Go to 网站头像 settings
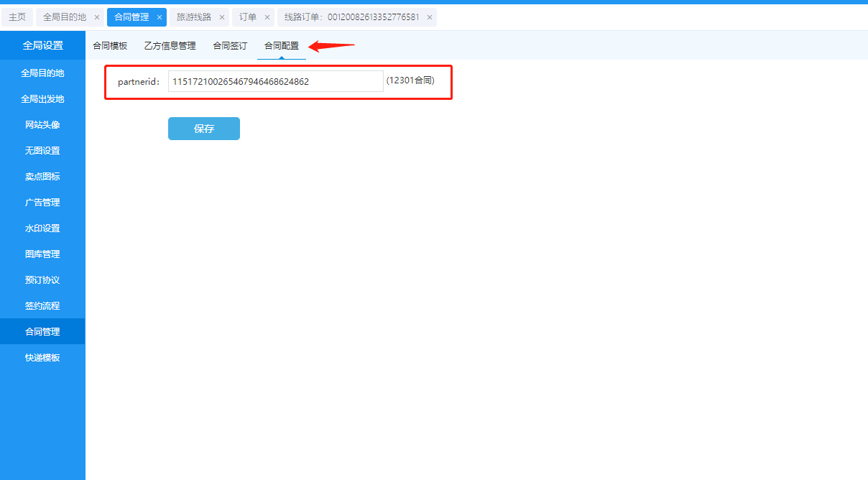This screenshot has height=480, width=868. pos(42,125)
